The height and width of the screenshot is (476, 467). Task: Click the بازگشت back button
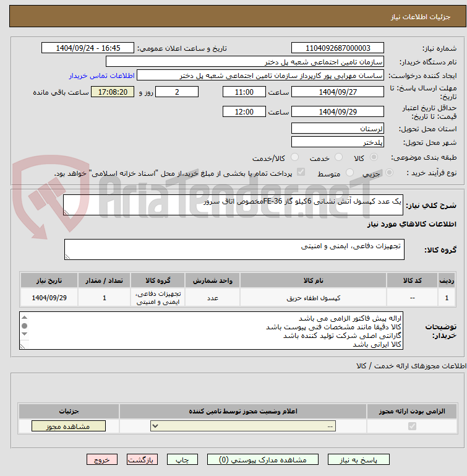click(142, 460)
